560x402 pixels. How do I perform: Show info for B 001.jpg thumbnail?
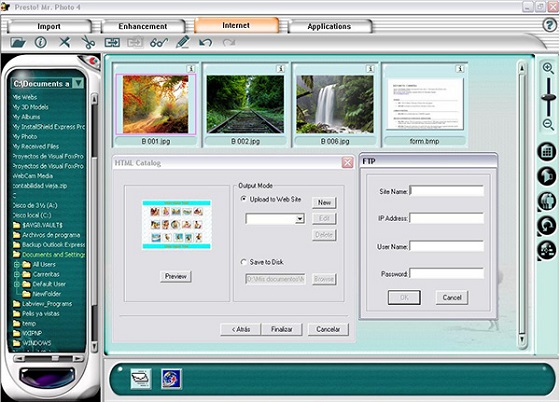(x=191, y=69)
